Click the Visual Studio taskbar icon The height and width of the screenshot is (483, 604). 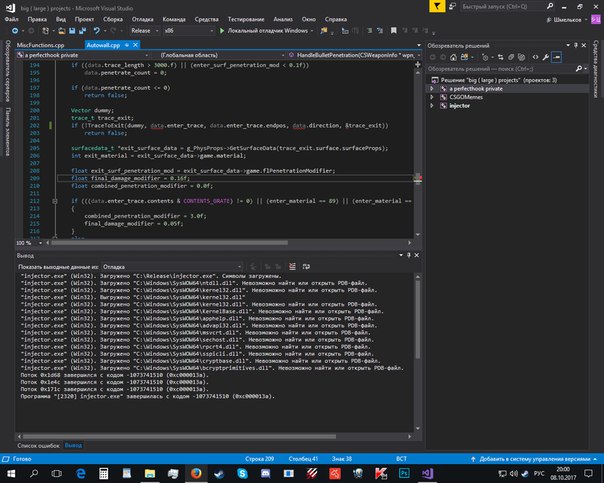[427, 472]
